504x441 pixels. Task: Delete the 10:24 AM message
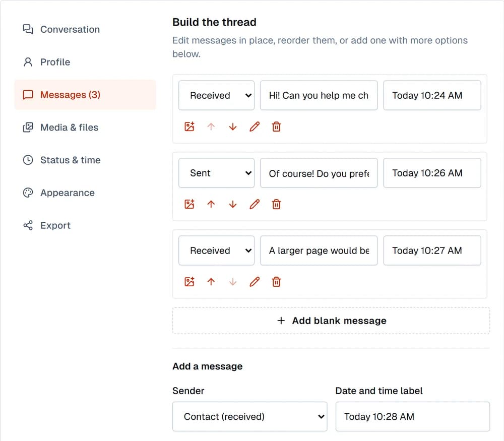point(276,127)
